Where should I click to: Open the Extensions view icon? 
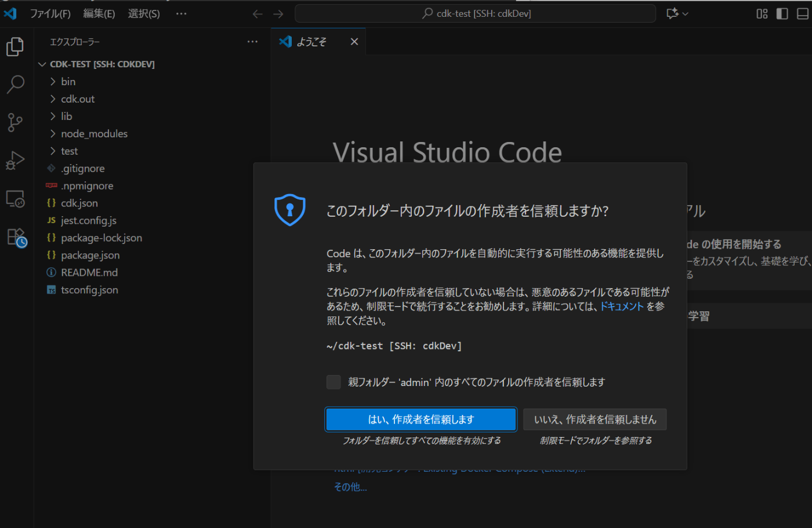[16, 237]
